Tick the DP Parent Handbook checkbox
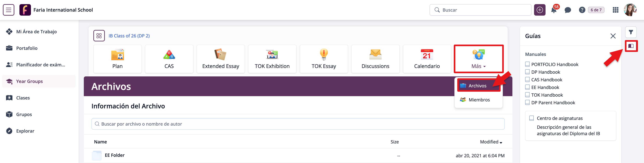Image resolution: width=644 pixels, height=163 pixels. (x=527, y=103)
